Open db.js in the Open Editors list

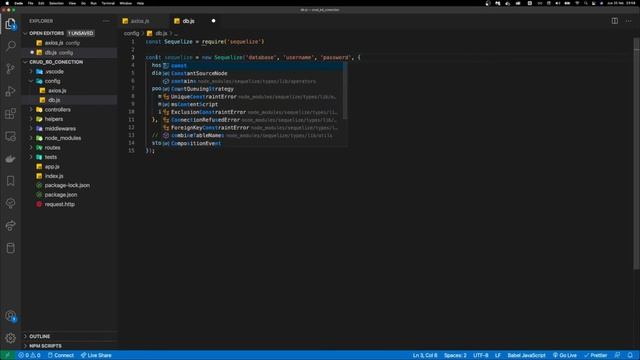(69, 52)
